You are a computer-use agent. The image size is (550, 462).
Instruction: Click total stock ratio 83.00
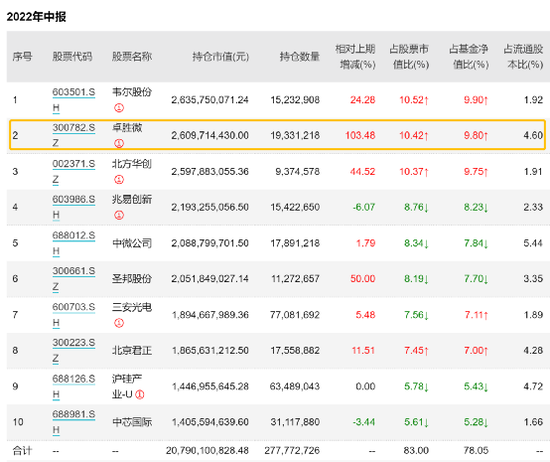(x=416, y=450)
